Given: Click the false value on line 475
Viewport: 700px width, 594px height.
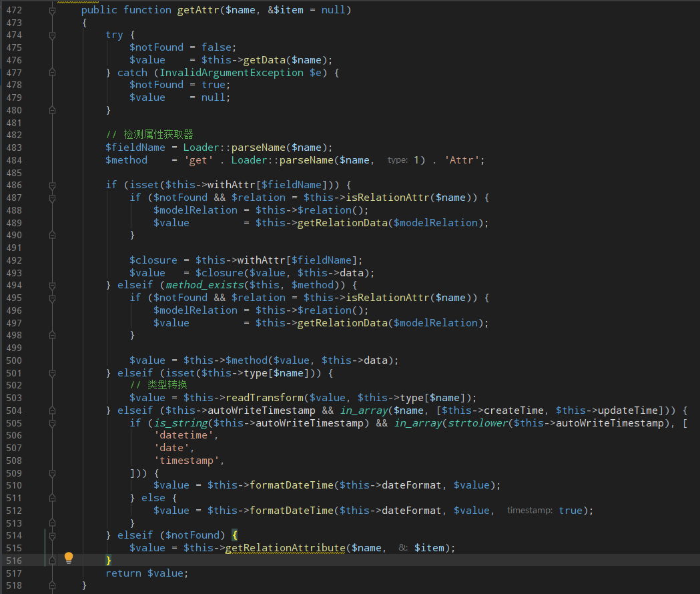Looking at the screenshot, I should point(216,47).
